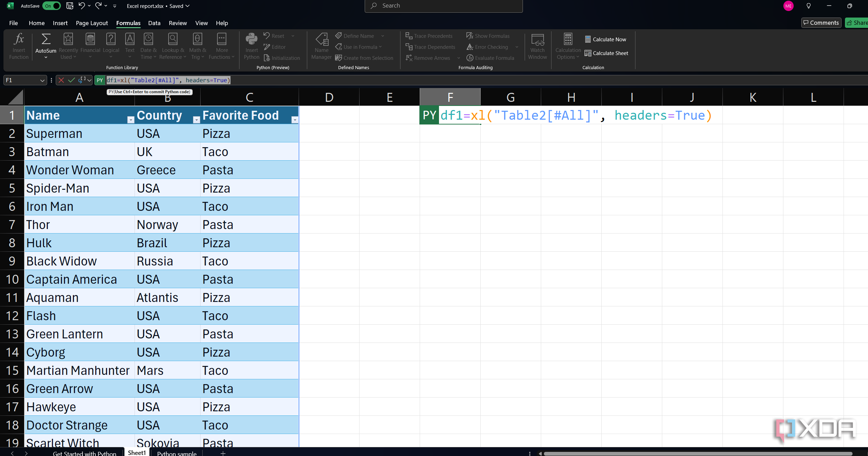Click the Calculate Now icon
Image resolution: width=868 pixels, height=456 pixels.
588,39
